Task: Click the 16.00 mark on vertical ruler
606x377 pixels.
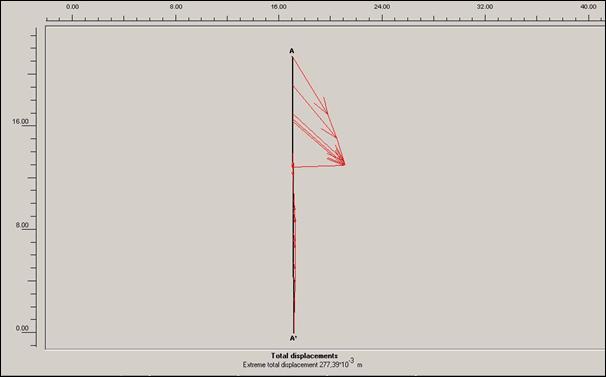Action: (x=20, y=121)
